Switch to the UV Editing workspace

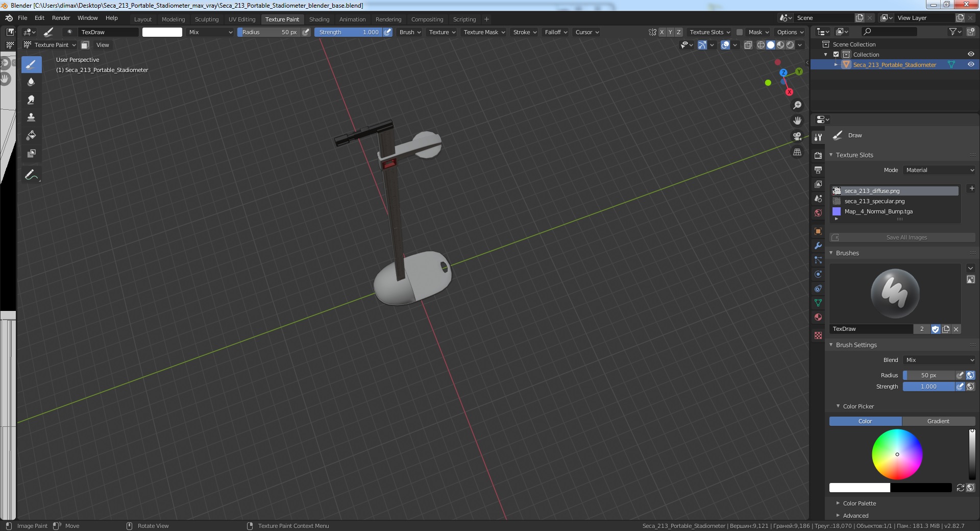click(x=242, y=19)
